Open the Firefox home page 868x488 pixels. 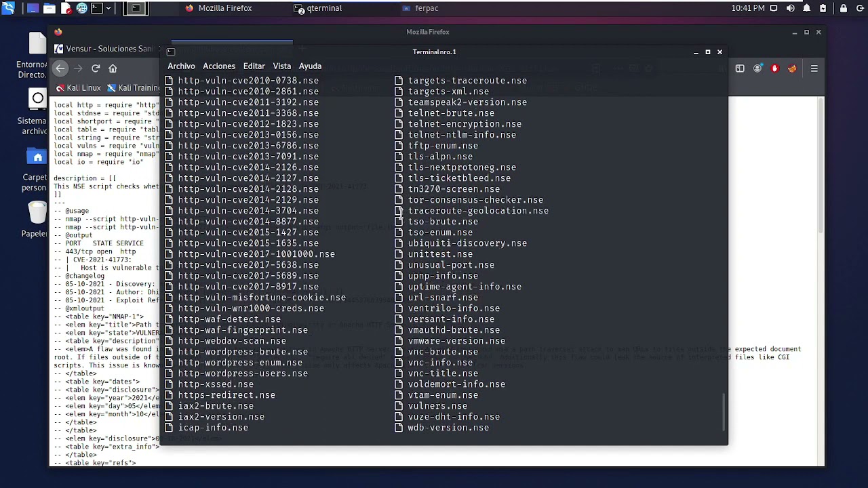tap(113, 68)
